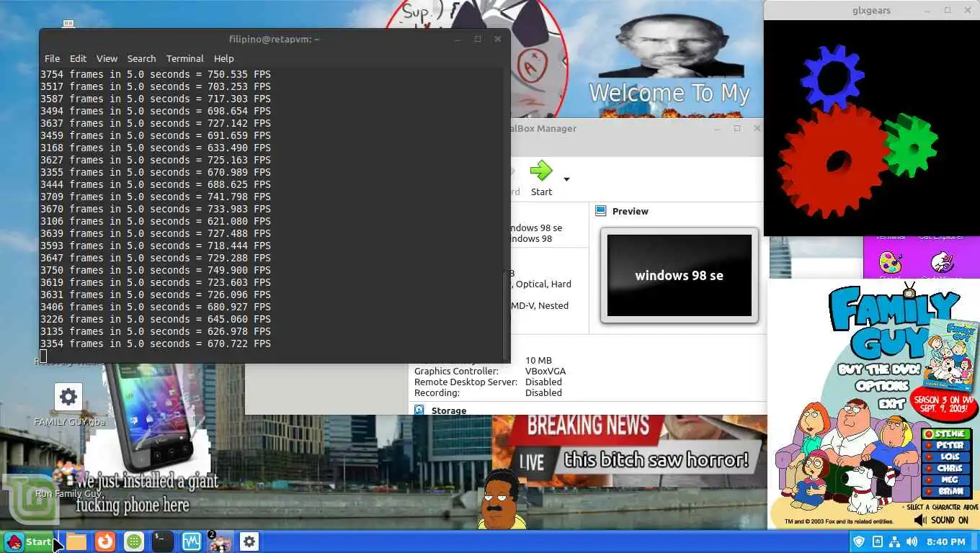Click the windows 98 se preview thumbnail

(679, 275)
